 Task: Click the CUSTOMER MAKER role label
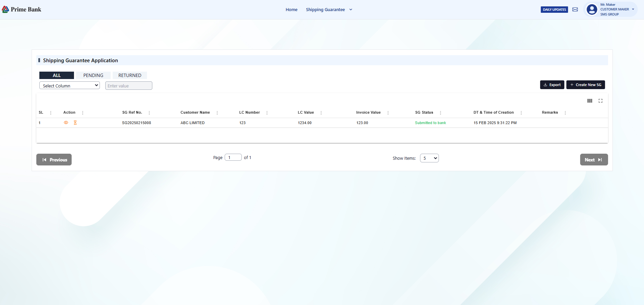[x=614, y=9]
